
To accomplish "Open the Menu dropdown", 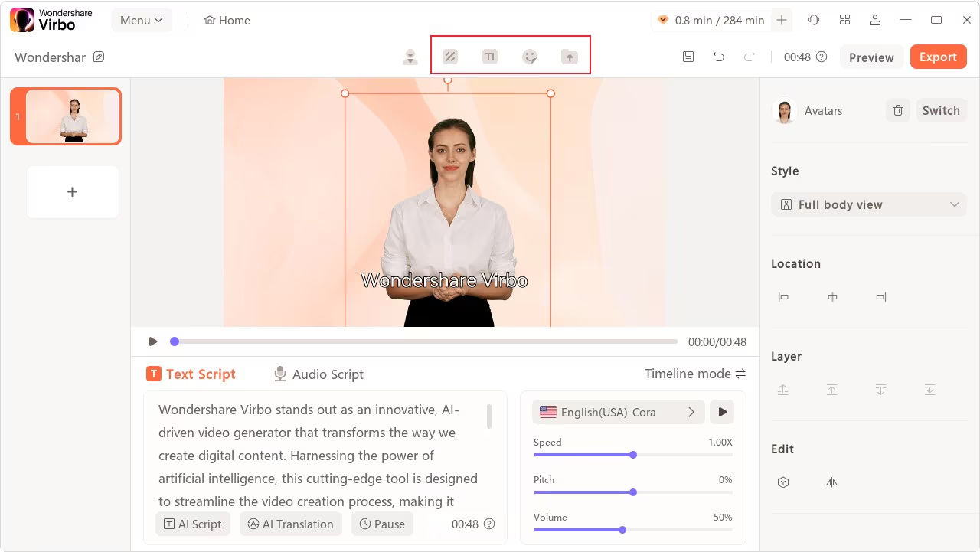I will click(141, 20).
